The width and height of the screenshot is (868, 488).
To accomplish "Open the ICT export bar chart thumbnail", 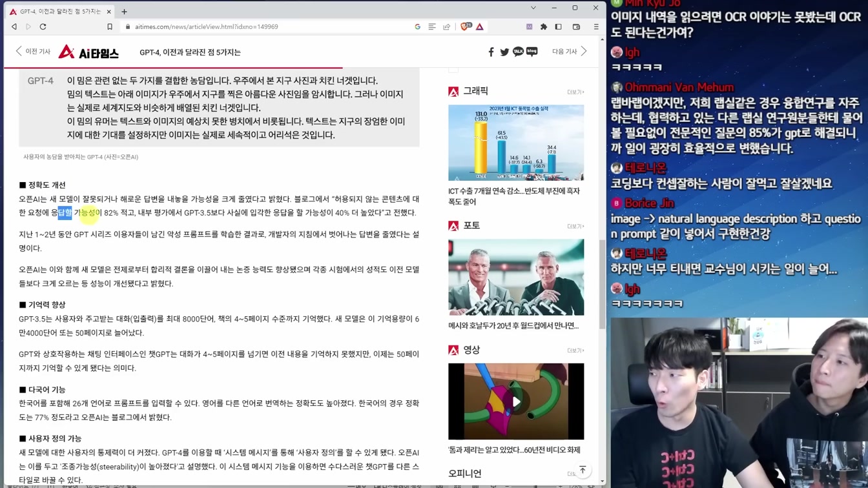I will click(x=516, y=143).
